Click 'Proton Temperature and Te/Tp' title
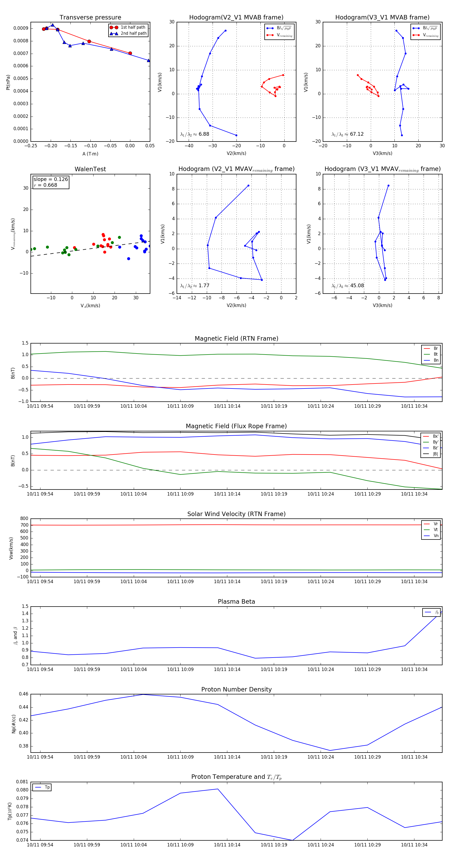473x868 pixels. pyautogui.click(x=236, y=777)
